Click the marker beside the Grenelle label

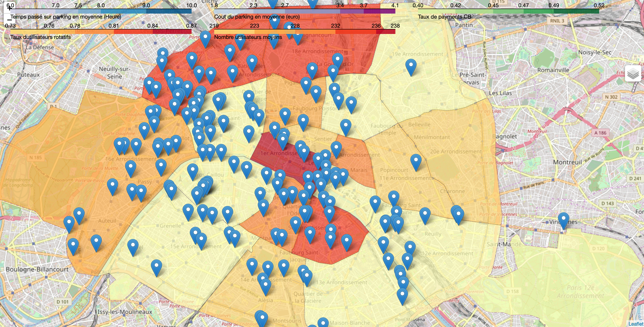pos(188,212)
